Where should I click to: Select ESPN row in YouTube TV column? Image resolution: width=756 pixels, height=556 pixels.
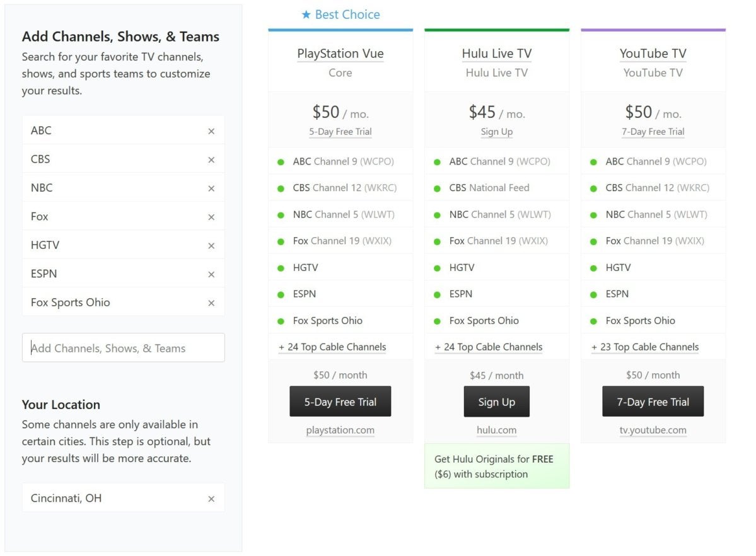(x=653, y=294)
